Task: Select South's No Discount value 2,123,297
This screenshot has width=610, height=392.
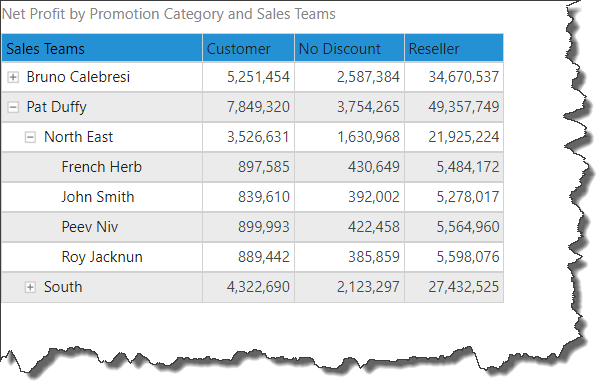Action: pos(368,287)
